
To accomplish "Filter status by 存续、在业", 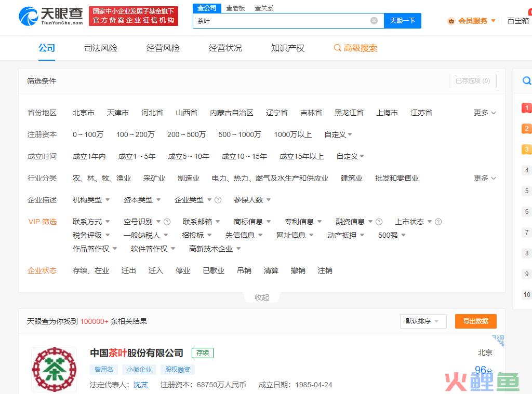I will coord(91,270).
